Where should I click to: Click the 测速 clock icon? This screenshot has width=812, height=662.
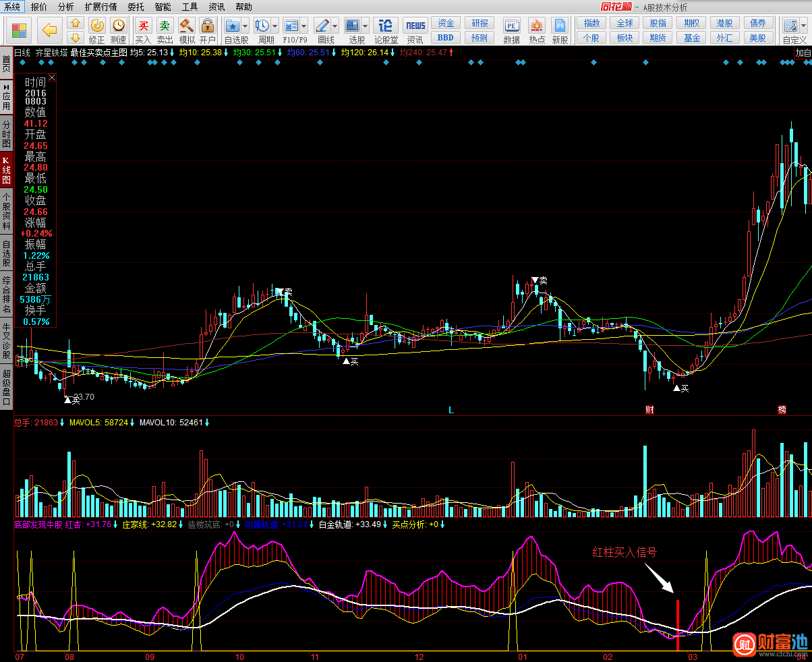coord(119,26)
